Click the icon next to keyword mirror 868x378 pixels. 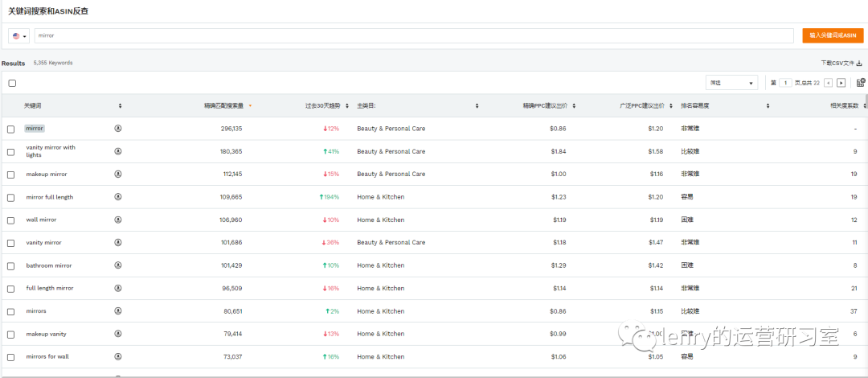coord(118,128)
